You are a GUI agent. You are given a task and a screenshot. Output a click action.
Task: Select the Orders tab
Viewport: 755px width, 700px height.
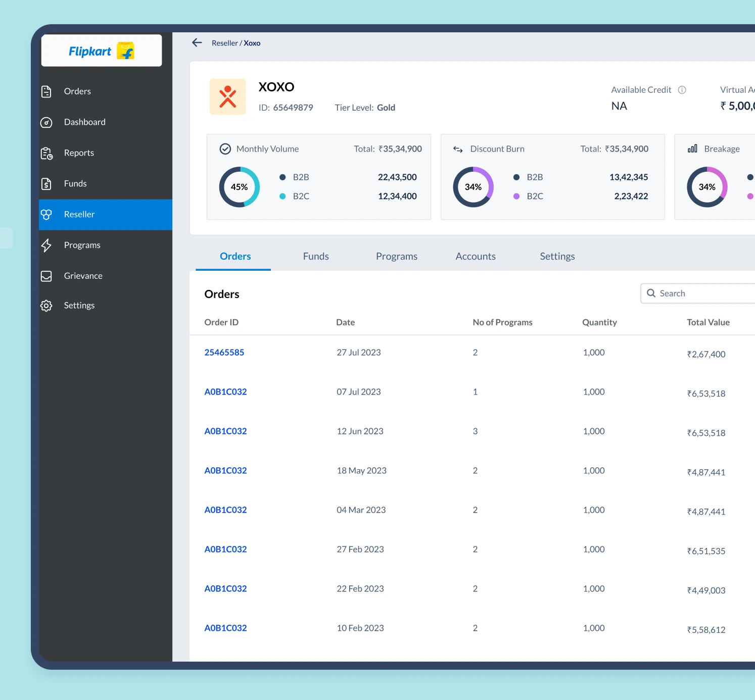(235, 257)
